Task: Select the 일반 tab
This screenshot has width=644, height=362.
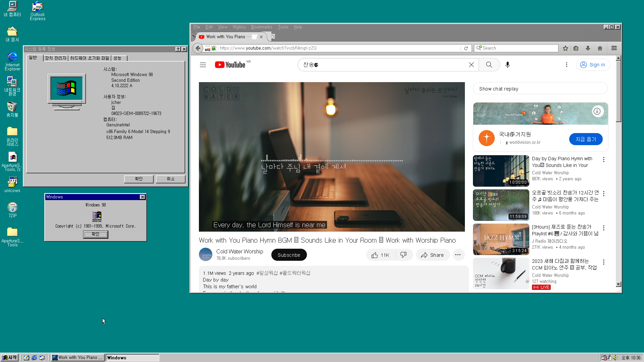Action: pyautogui.click(x=35, y=58)
